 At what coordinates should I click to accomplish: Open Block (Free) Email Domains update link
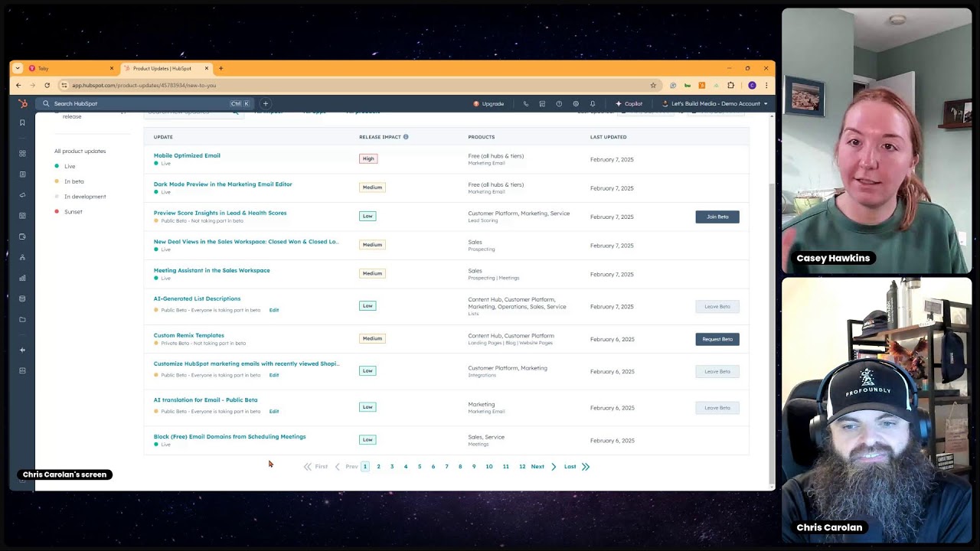click(x=230, y=436)
